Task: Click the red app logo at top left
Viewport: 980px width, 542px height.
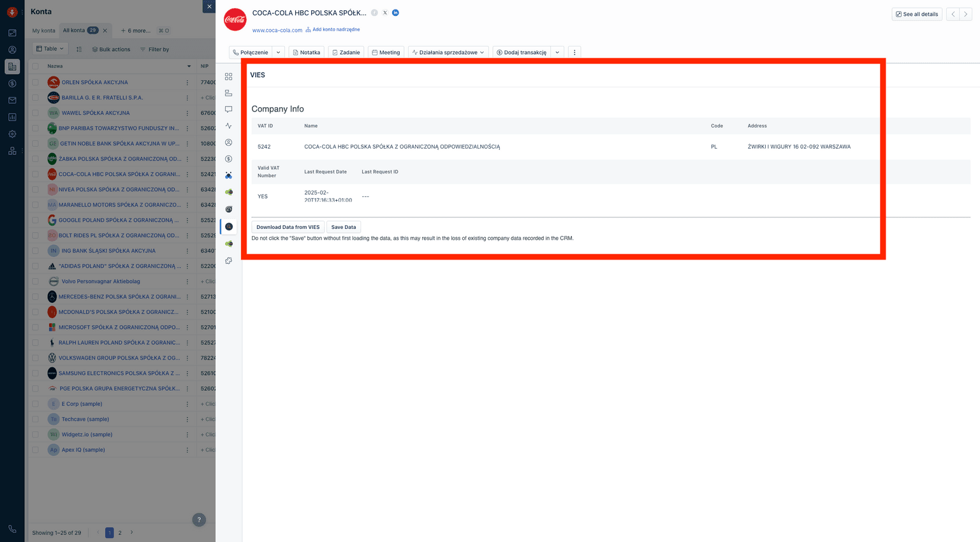Action: click(x=12, y=12)
